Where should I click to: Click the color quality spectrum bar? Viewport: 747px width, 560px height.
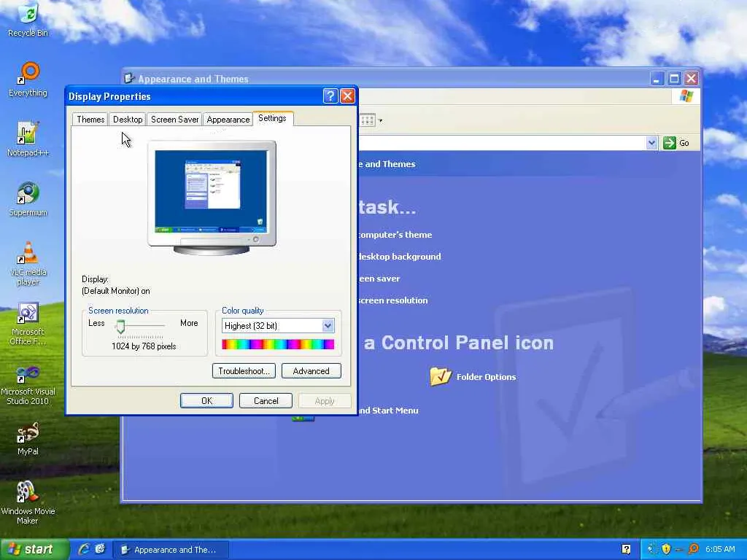278,344
